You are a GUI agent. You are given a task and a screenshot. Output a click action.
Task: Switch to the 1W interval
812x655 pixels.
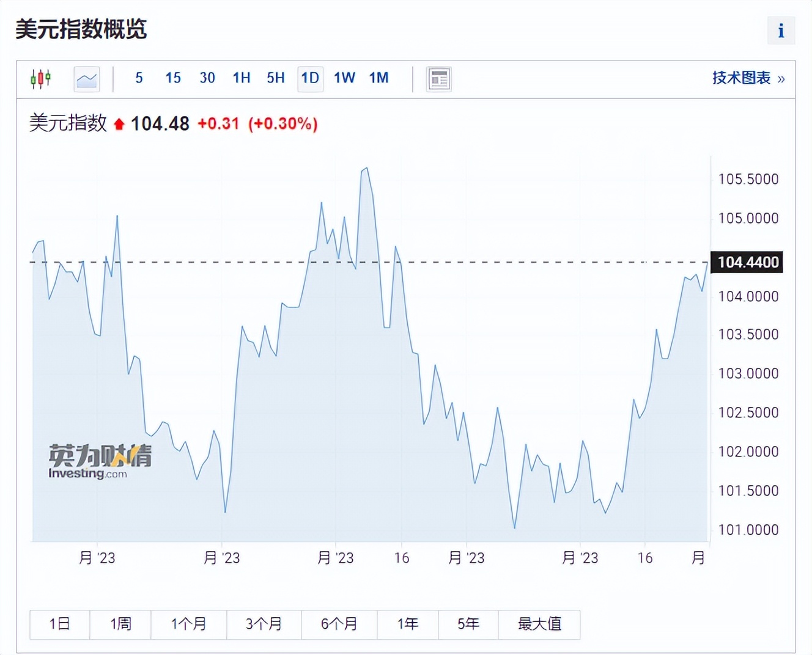click(344, 78)
